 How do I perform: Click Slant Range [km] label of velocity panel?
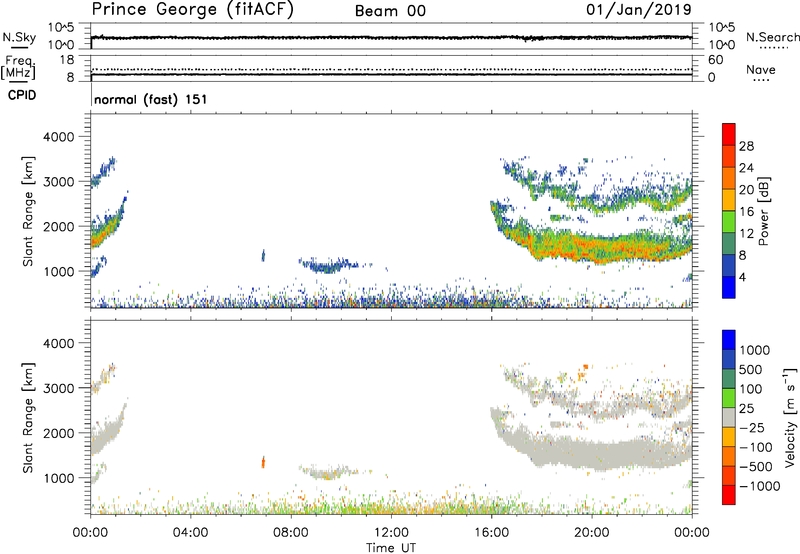click(x=28, y=418)
